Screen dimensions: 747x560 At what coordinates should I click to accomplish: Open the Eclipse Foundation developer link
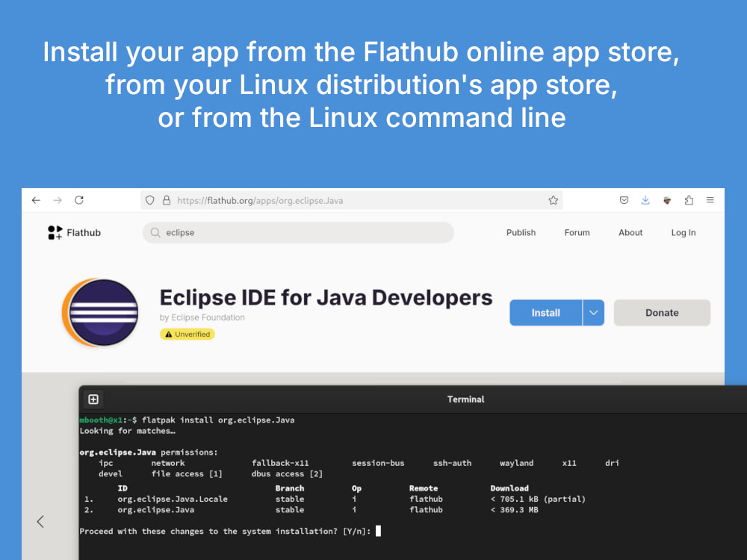click(208, 317)
